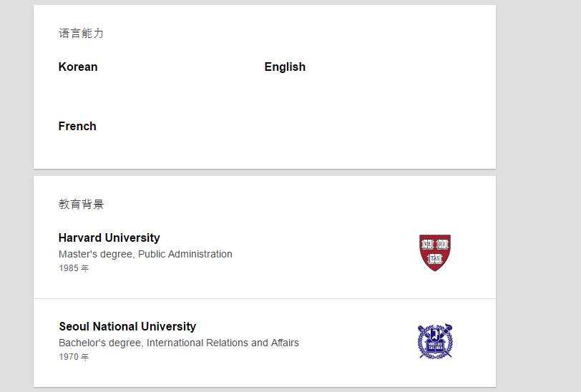
Task: Click the 教育背景 section heading
Action: click(x=81, y=204)
